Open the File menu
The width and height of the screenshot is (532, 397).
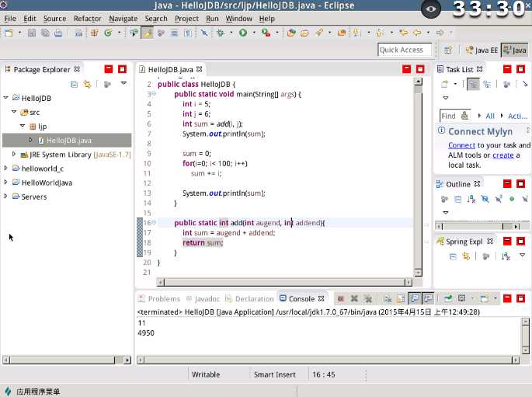(10, 19)
